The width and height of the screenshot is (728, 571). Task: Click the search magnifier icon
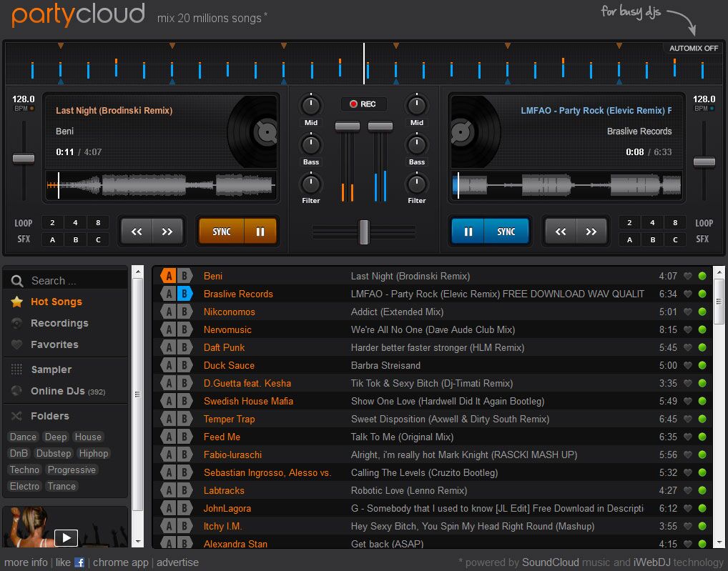(17, 281)
